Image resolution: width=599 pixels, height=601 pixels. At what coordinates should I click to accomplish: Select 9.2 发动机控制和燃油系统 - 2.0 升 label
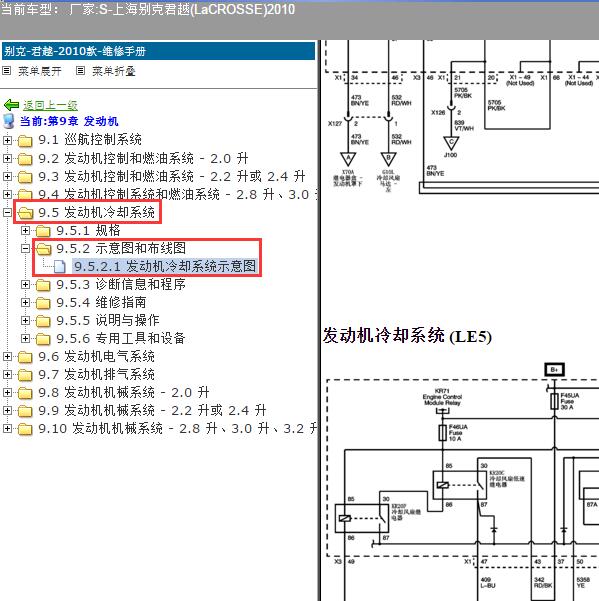[143, 158]
